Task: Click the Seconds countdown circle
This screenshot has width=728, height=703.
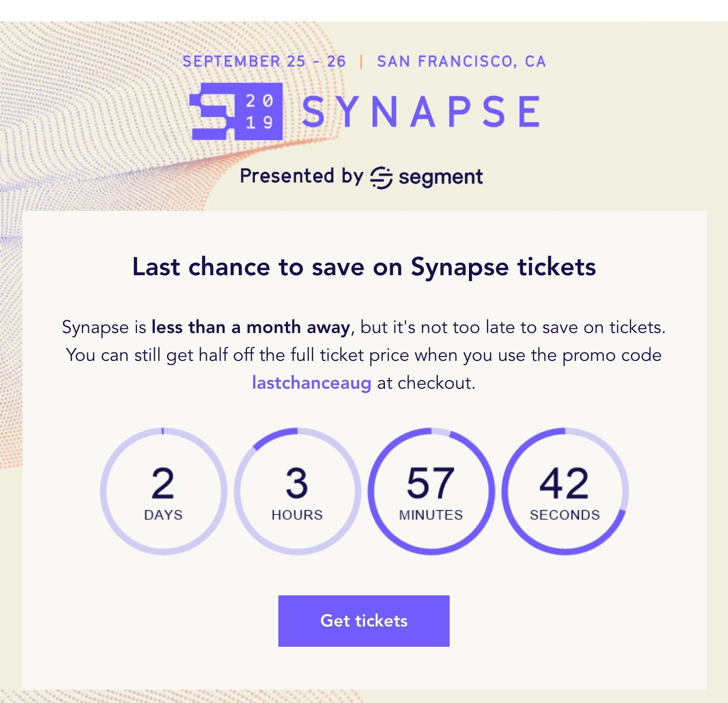Action: (565, 491)
